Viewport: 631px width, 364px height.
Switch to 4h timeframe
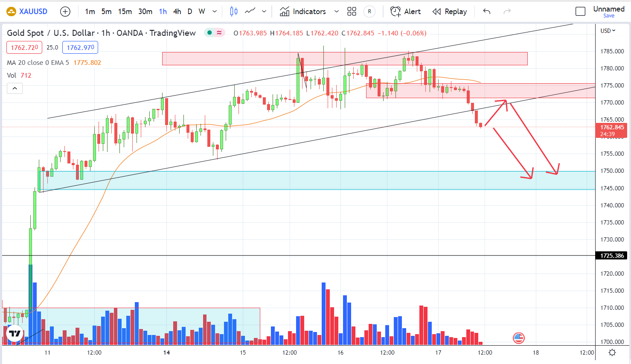[x=177, y=12]
